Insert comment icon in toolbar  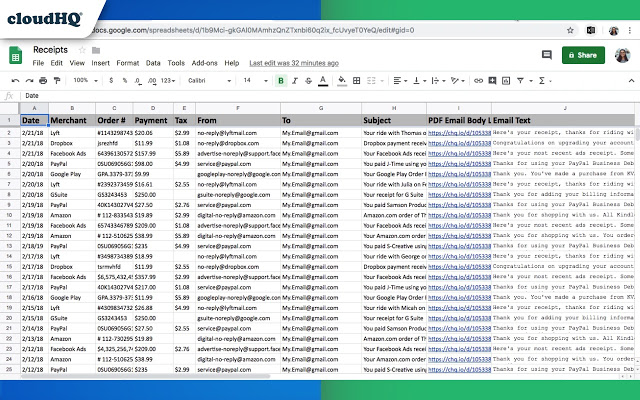tap(492, 81)
